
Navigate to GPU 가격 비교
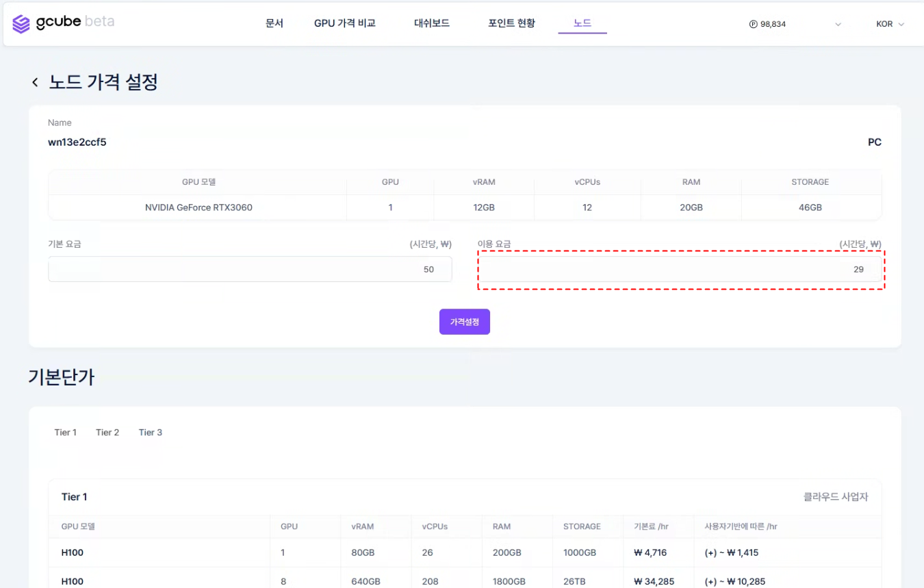tap(344, 23)
